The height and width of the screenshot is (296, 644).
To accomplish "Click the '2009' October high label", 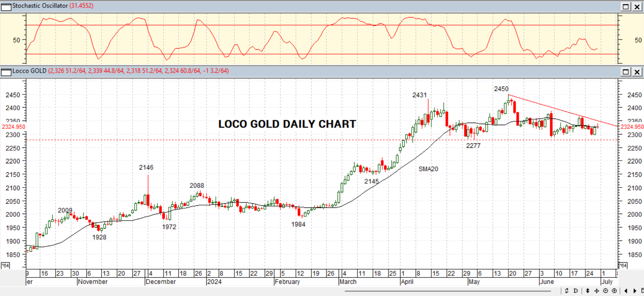I will point(65,210).
